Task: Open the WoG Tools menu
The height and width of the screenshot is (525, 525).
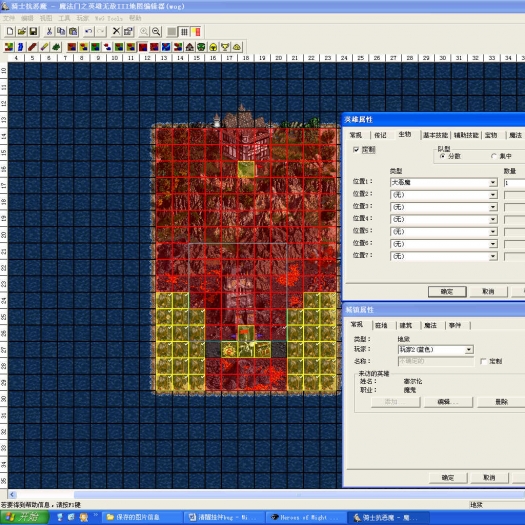Action: (x=108, y=18)
